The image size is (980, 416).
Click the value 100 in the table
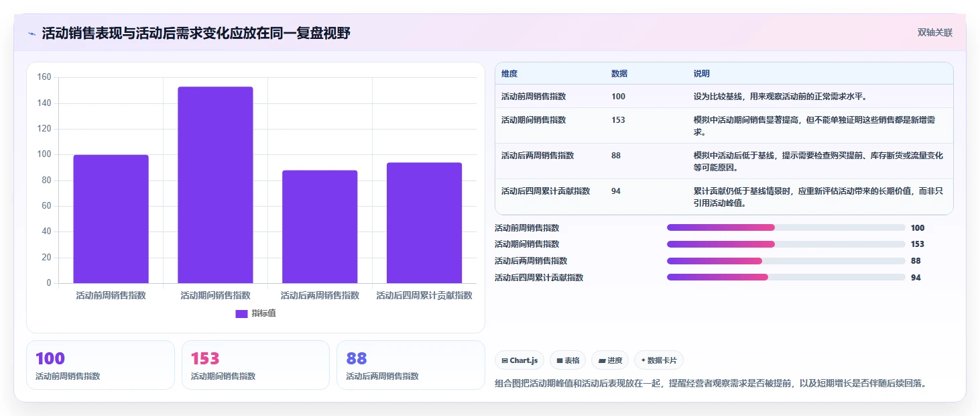(618, 97)
